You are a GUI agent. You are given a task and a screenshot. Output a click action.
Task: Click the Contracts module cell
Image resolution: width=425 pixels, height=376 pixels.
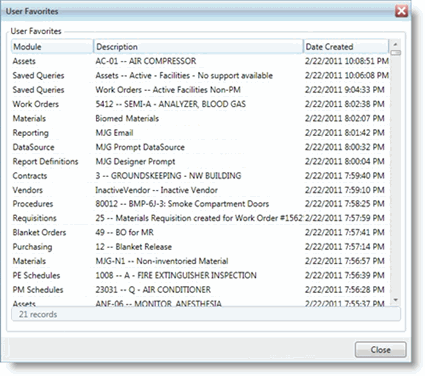point(30,176)
